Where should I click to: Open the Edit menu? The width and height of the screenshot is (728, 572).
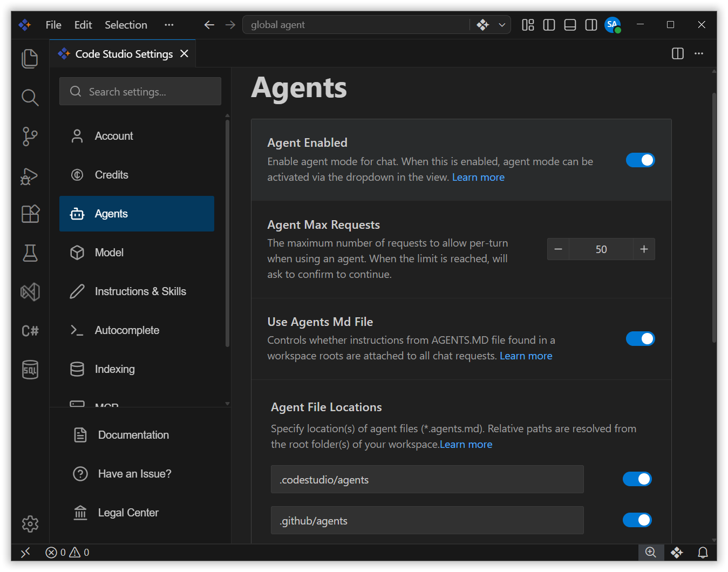coord(83,25)
